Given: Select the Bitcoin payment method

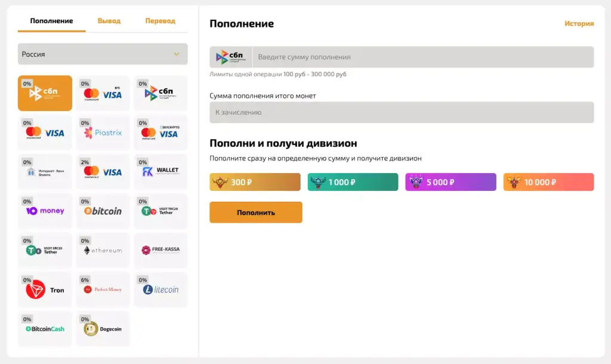Looking at the screenshot, I should click(103, 211).
